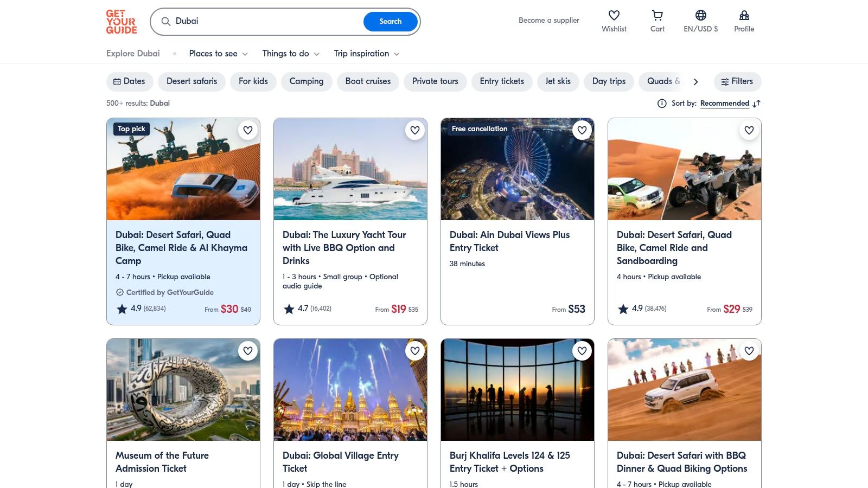Click the sort order arrows icon
The width and height of the screenshot is (868, 488).
tap(757, 104)
